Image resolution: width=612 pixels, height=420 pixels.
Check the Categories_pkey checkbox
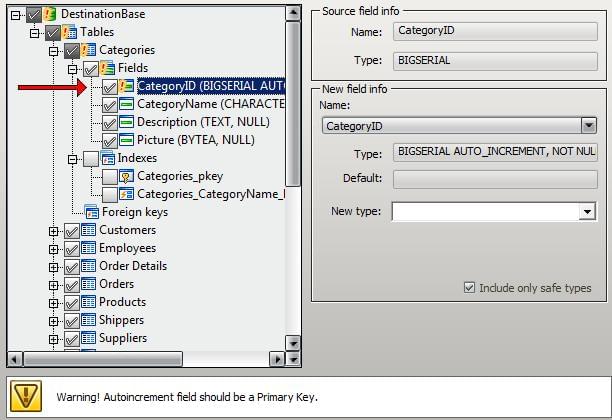pyautogui.click(x=110, y=177)
